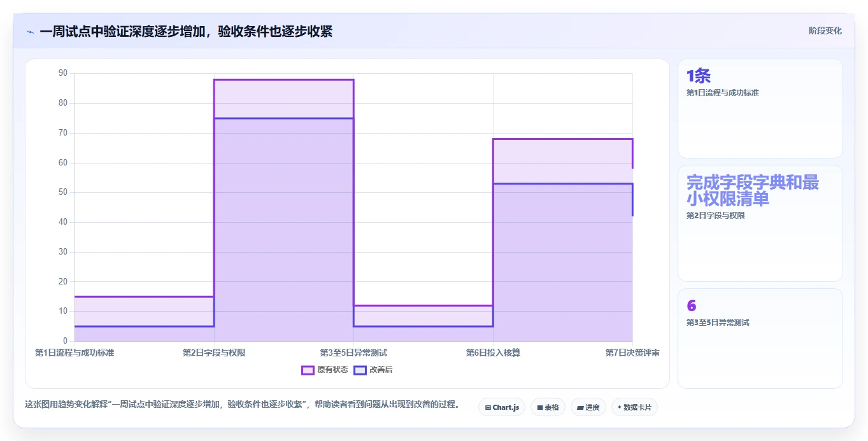Click the 改善后 legend color box
Viewport: 868px width, 441px height.
pyautogui.click(x=360, y=370)
